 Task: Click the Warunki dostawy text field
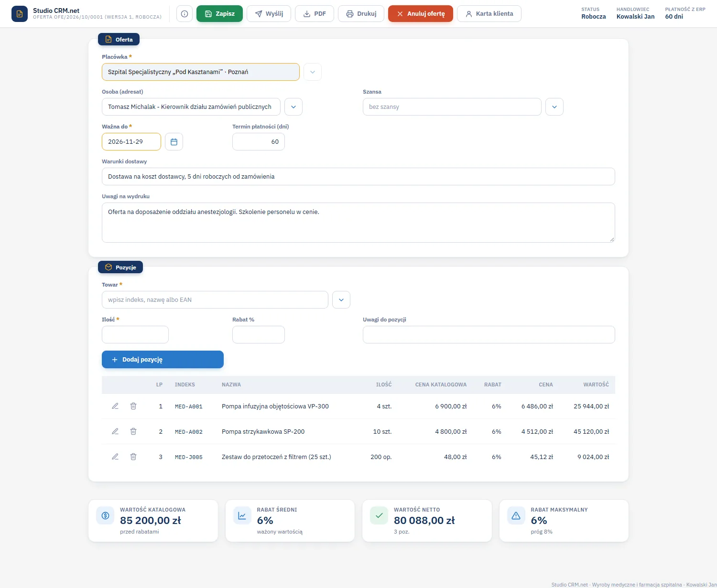[x=358, y=177]
